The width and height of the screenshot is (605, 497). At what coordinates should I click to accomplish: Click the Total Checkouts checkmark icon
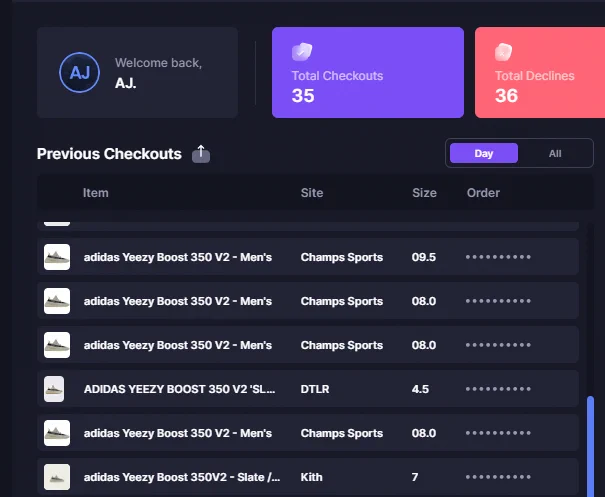tap(302, 52)
